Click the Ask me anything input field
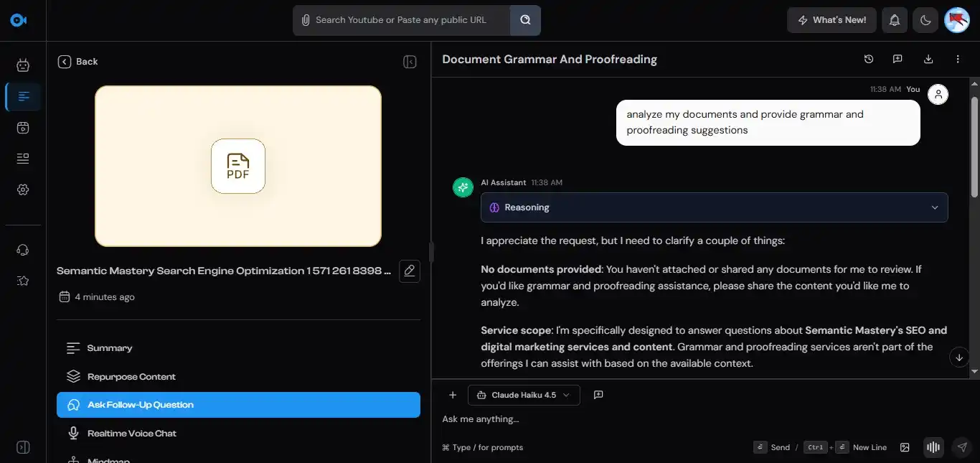Viewport: 980px width, 463px height. (646, 419)
